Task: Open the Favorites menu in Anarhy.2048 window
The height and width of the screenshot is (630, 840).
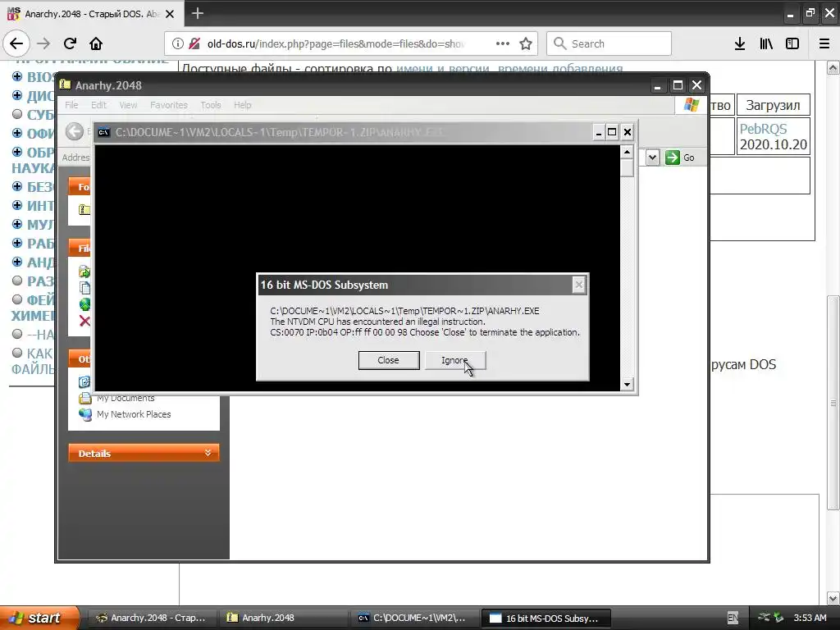Action: [169, 105]
